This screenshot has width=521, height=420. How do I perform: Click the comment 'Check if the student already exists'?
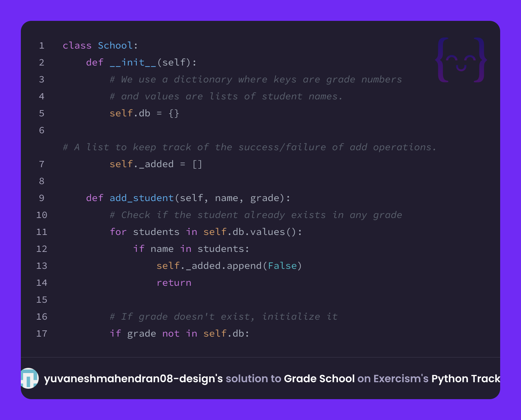tap(256, 215)
